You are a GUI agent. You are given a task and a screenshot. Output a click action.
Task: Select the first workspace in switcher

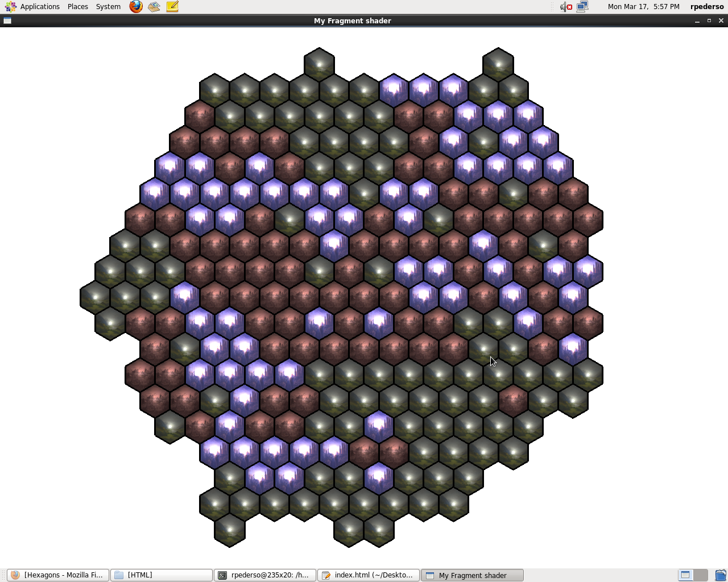pyautogui.click(x=686, y=575)
